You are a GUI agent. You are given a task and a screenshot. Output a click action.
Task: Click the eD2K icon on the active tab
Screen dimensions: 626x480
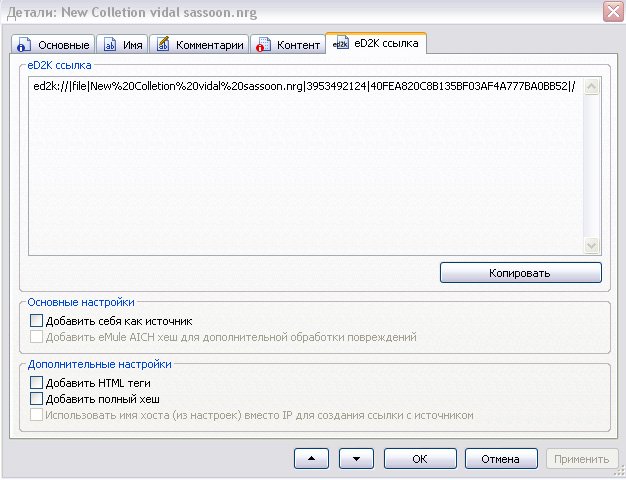pos(340,45)
